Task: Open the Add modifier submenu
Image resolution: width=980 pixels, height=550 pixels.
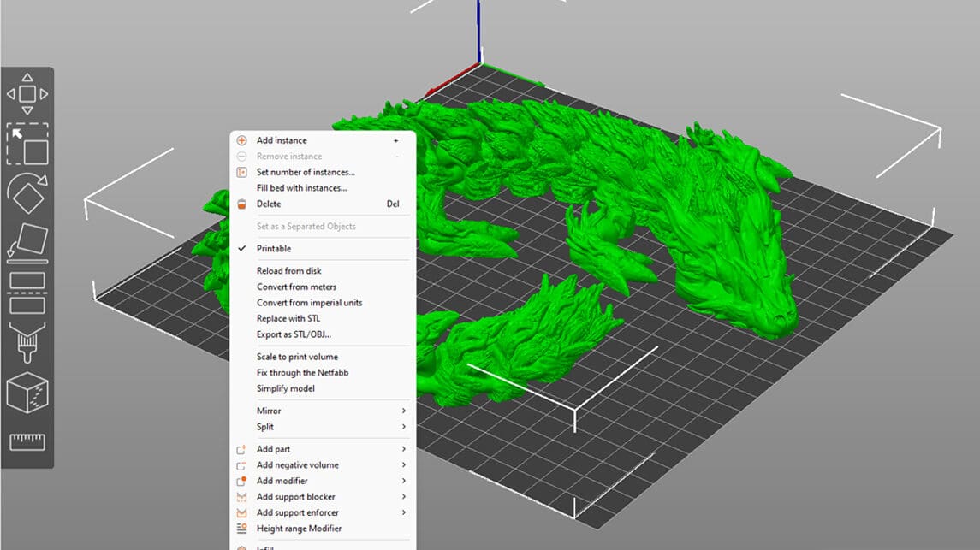Action: pos(323,481)
